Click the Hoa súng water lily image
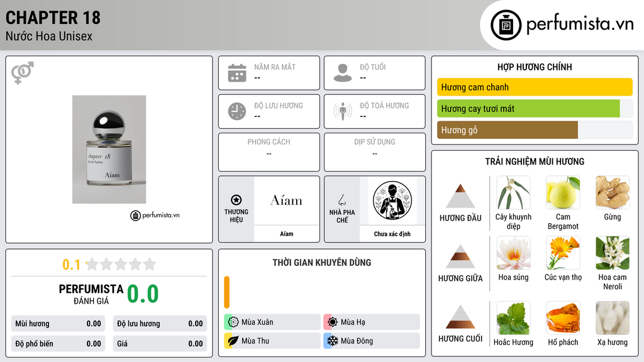The width and height of the screenshot is (644, 362). point(513,253)
